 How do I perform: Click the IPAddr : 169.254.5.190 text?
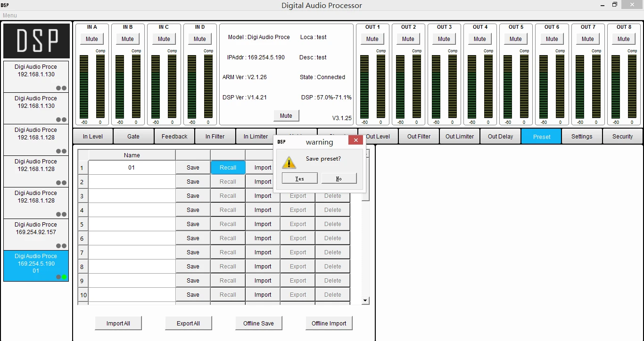256,57
